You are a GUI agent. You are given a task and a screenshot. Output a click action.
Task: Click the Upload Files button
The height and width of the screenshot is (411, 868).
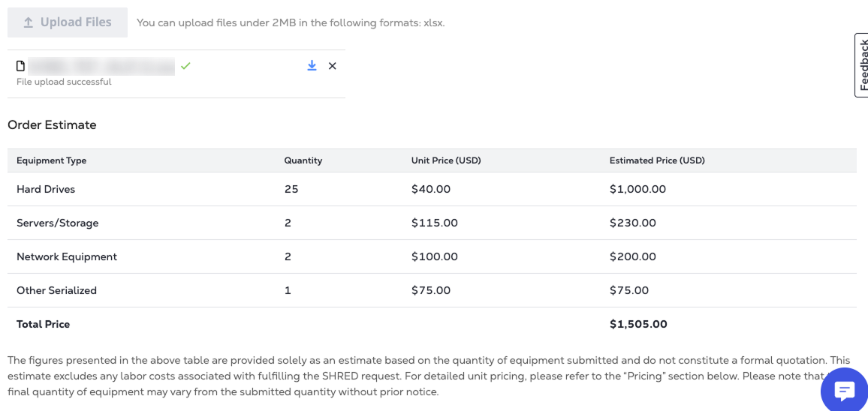click(x=68, y=22)
